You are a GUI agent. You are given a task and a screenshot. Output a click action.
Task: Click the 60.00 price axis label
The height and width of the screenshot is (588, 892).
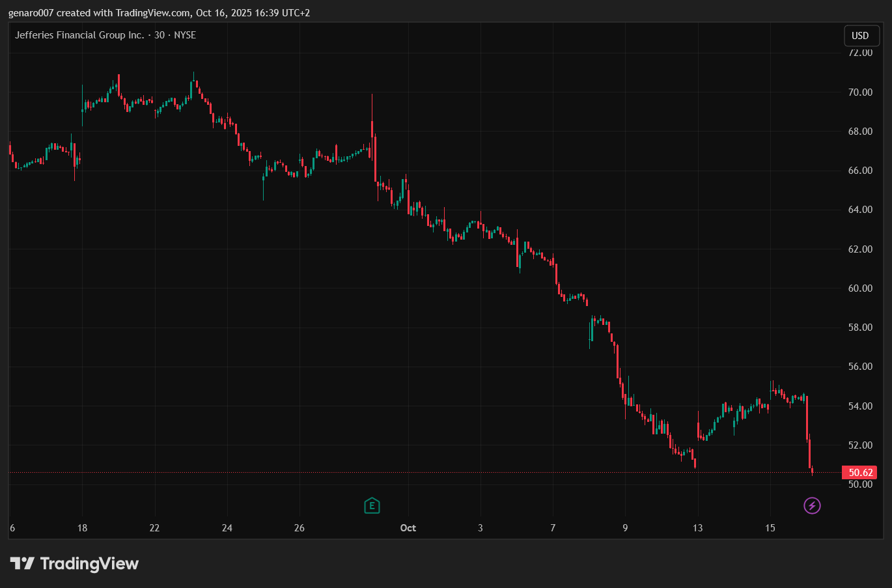click(860, 288)
